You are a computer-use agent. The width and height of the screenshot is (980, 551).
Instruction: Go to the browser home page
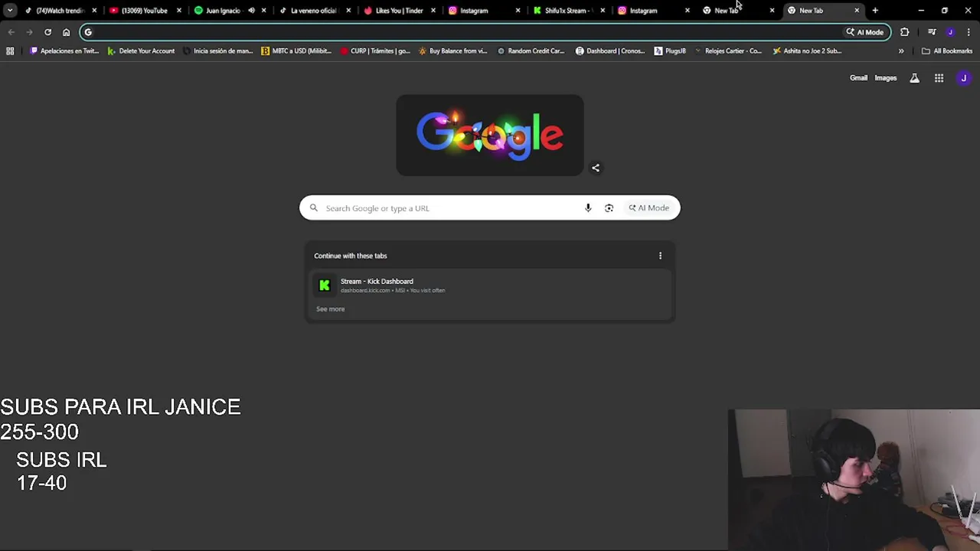coord(66,32)
